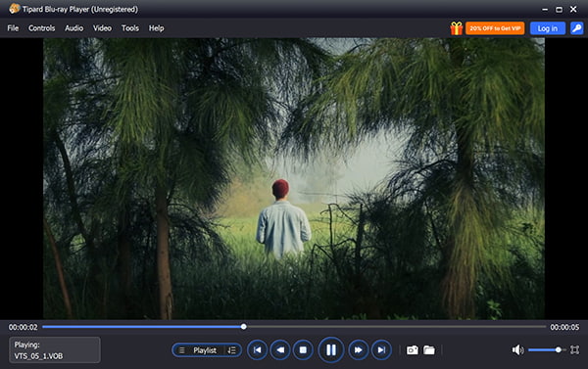
Task: Open the snapshot folder icon
Action: (429, 349)
